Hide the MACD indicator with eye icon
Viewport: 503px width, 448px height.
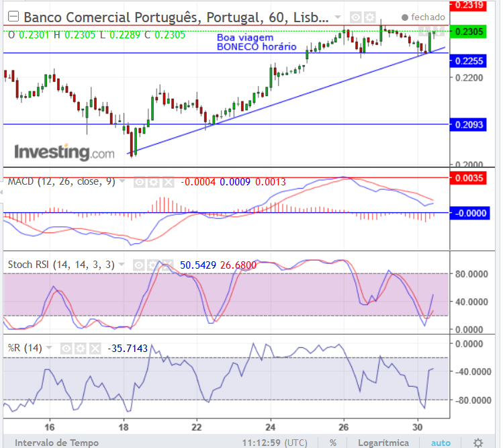click(x=140, y=182)
